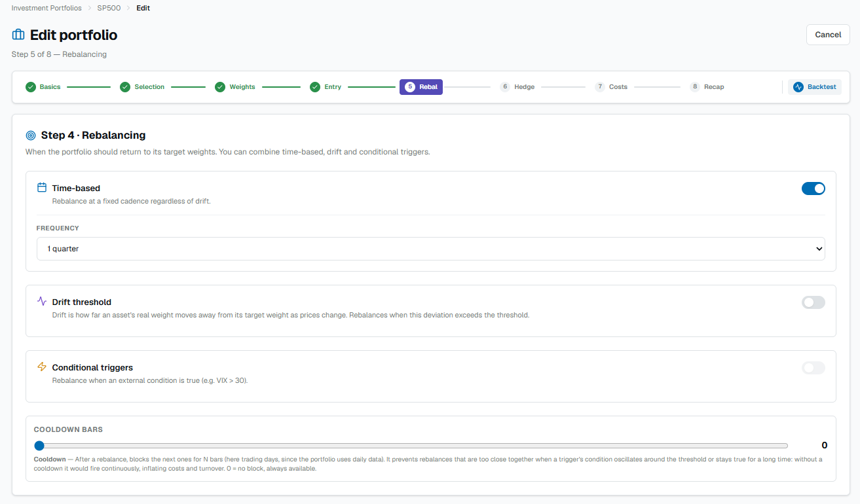The image size is (860, 504).
Task: Click the Cooldown bars slider handle
Action: (x=39, y=446)
